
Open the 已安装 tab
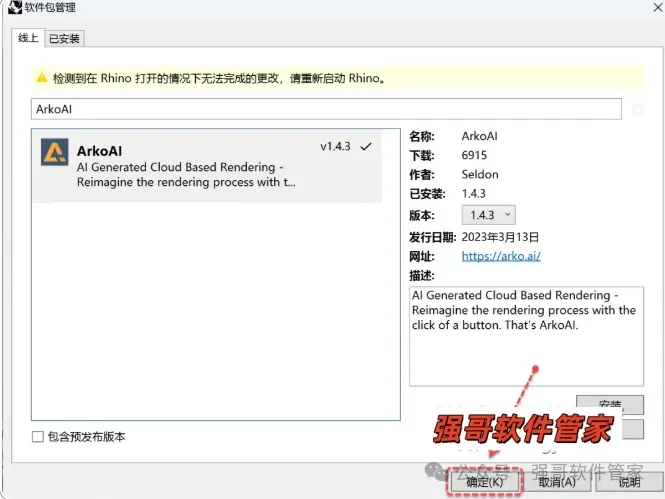[x=64, y=39]
